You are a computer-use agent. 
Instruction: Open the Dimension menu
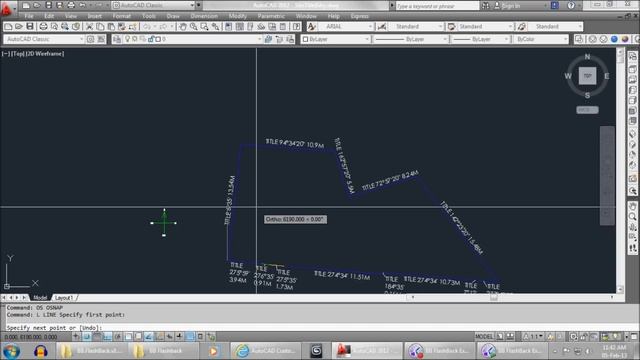[204, 16]
